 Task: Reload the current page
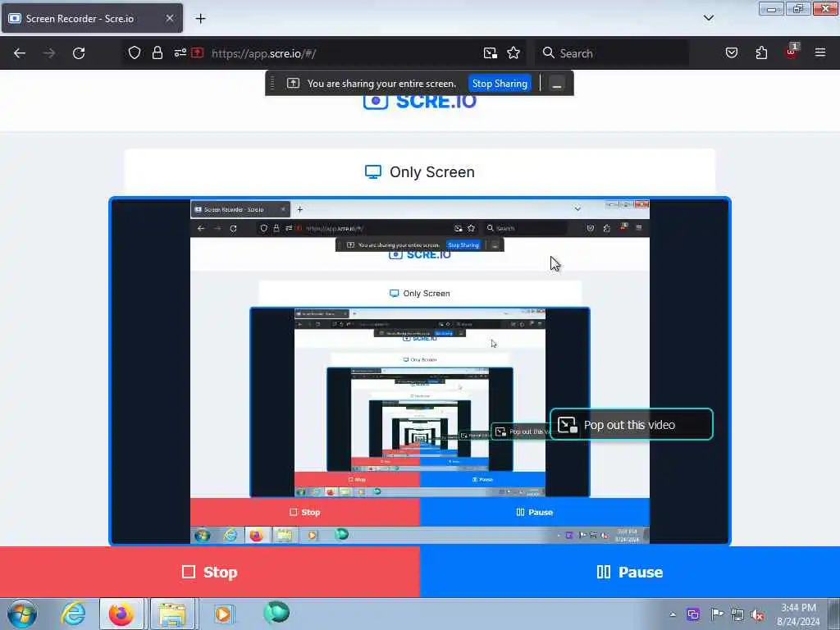tap(79, 53)
